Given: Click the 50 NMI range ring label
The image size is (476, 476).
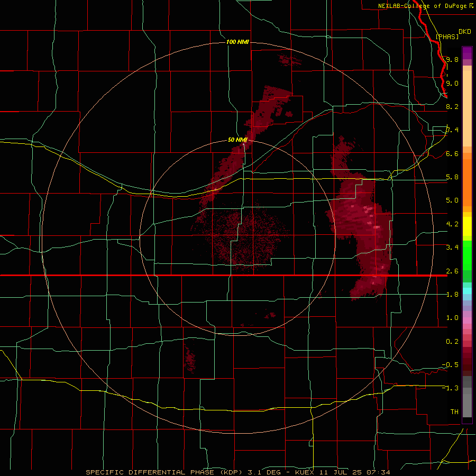Looking at the screenshot, I should 237,140.
